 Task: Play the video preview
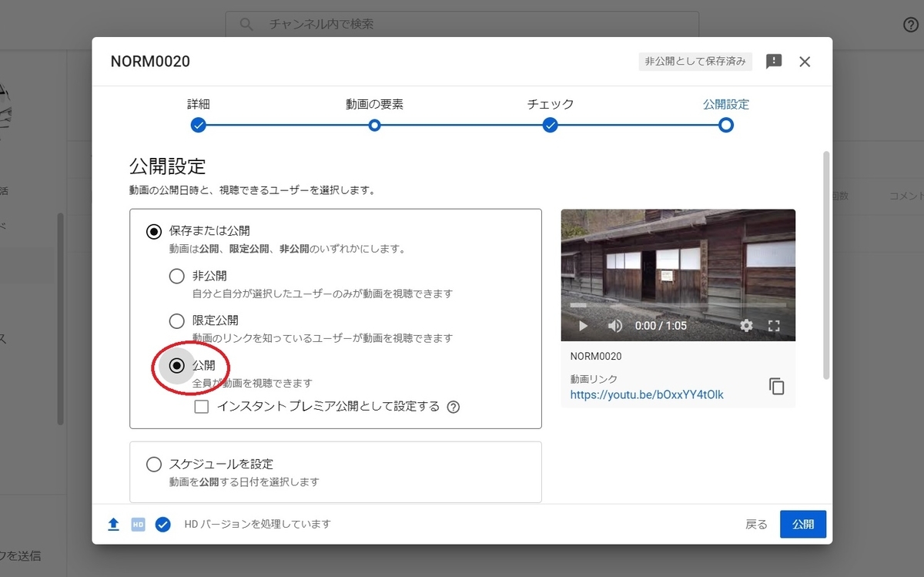(x=583, y=326)
